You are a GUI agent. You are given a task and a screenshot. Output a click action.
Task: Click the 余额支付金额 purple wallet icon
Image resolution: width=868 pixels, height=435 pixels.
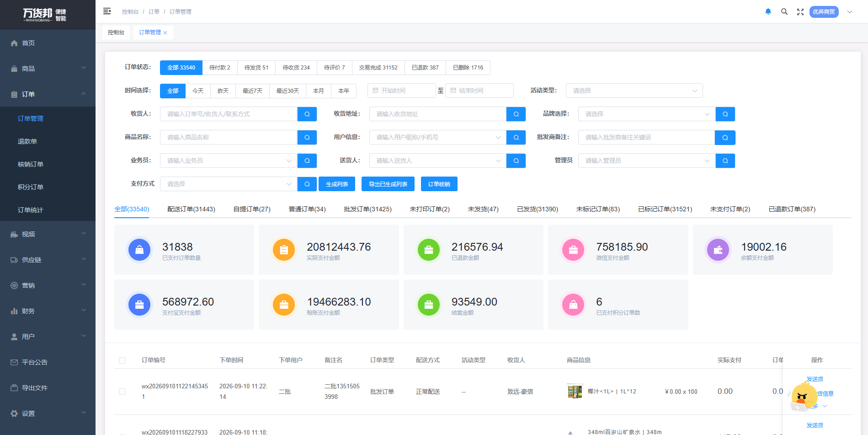tap(718, 250)
